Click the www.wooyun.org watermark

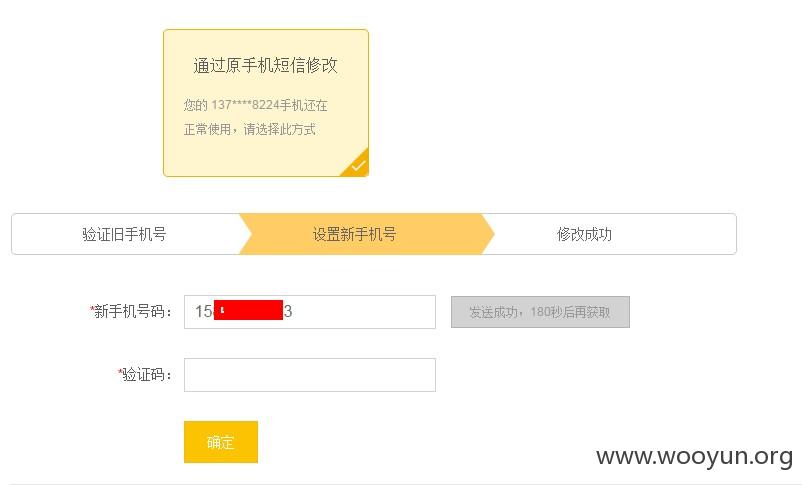click(x=695, y=455)
